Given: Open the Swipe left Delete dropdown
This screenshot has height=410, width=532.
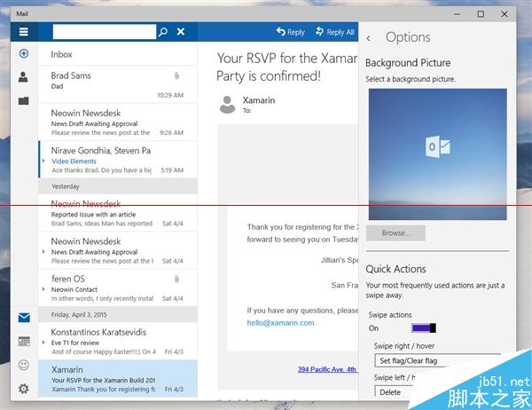Looking at the screenshot, I should pyautogui.click(x=436, y=391).
